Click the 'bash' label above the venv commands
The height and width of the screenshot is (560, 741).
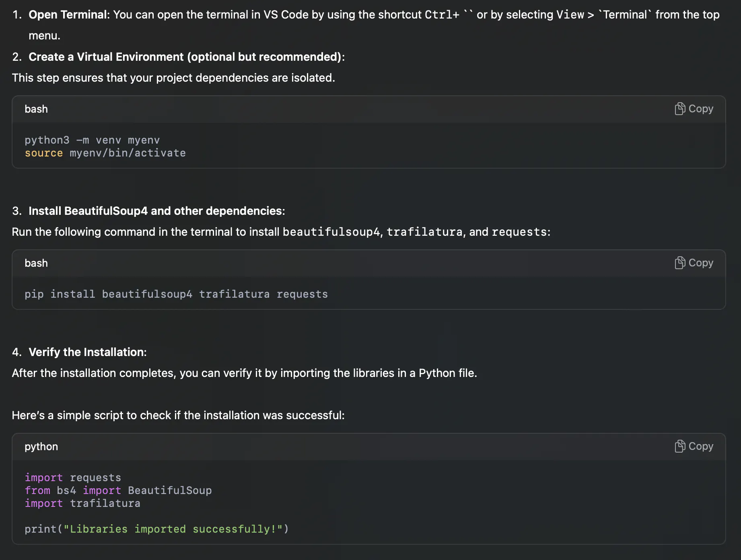(36, 109)
